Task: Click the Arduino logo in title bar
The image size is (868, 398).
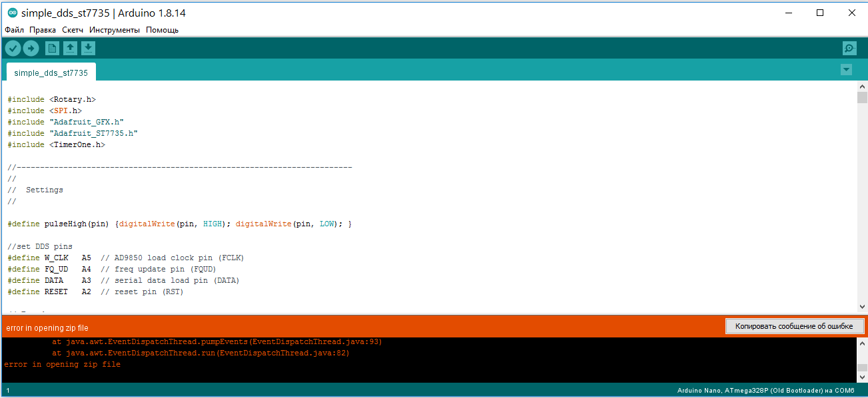Action: point(13,13)
